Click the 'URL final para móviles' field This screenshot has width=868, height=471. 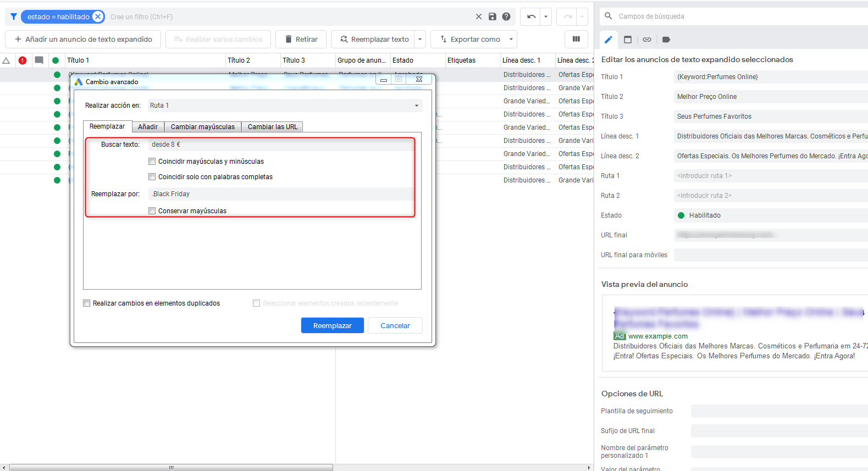[771, 255]
